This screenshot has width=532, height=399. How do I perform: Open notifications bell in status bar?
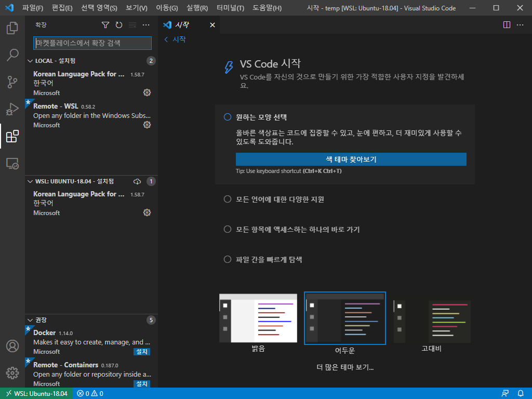point(521,394)
